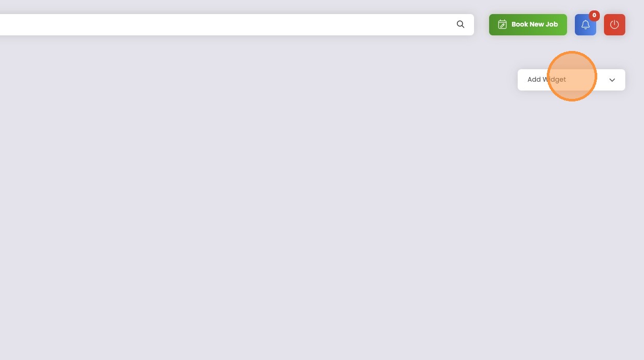Show the widget list via the down chevron

point(612,80)
